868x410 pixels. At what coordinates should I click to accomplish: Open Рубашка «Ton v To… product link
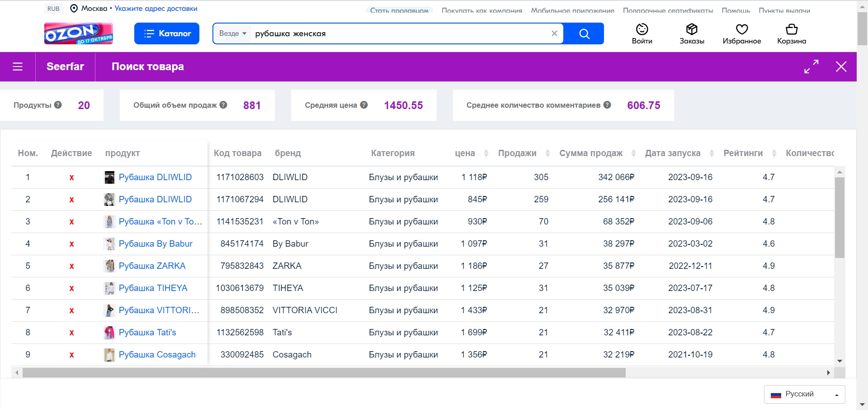tap(160, 221)
